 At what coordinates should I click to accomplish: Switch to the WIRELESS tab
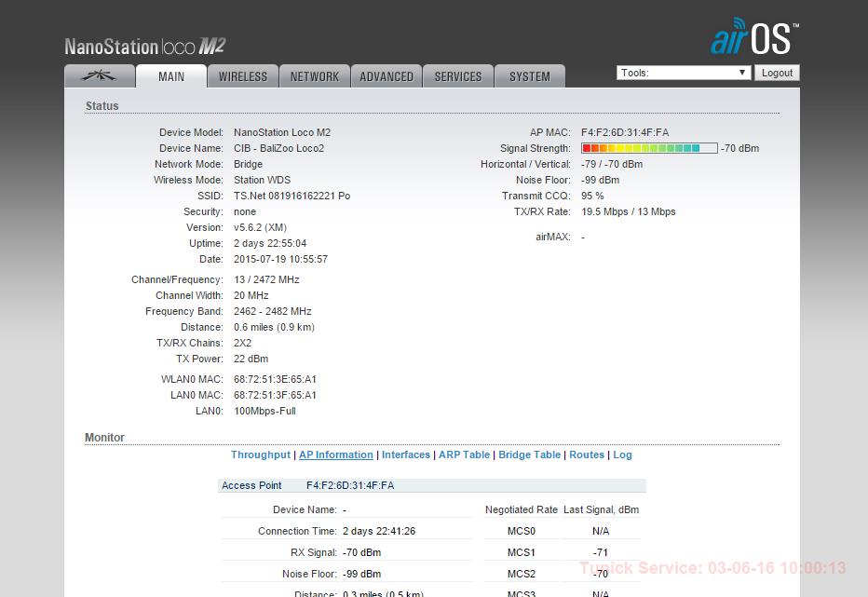coord(243,76)
